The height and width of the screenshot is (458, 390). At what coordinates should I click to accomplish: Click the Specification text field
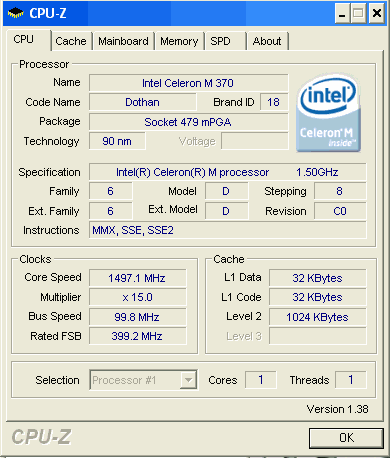click(228, 172)
